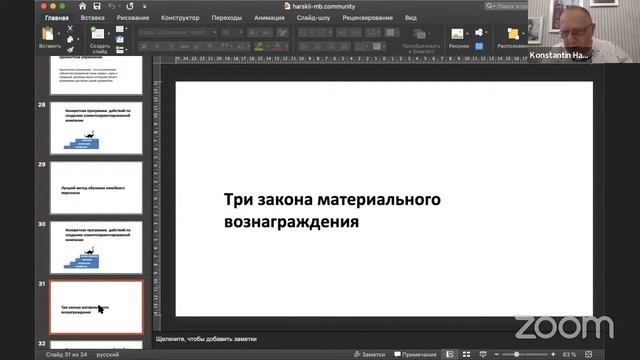This screenshot has height=360, width=640.
Task: Open the Вид ribbon tab
Action: coord(411,18)
